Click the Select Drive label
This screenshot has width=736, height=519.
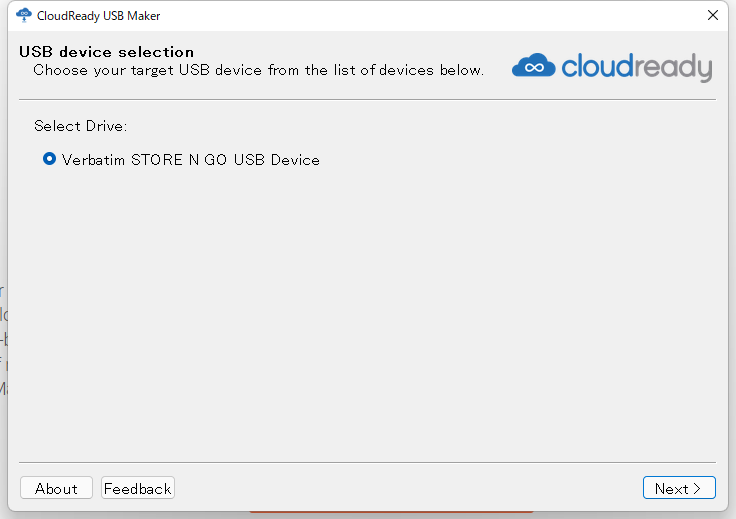[x=80, y=126]
